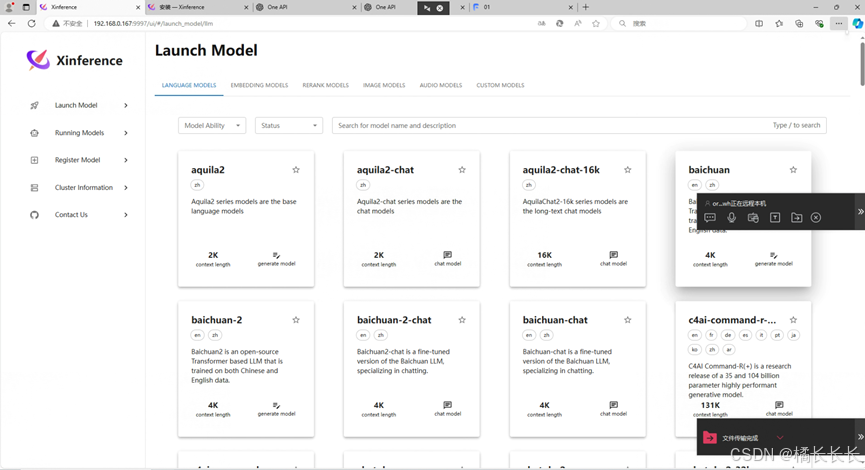Click the Xinference logo icon
Viewport: 865px width, 470px height.
tap(38, 60)
